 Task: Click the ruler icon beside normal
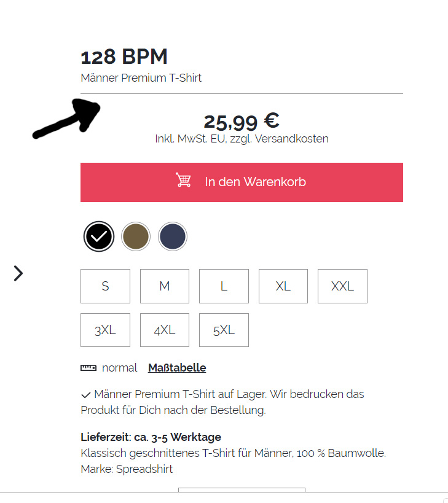[88, 368]
